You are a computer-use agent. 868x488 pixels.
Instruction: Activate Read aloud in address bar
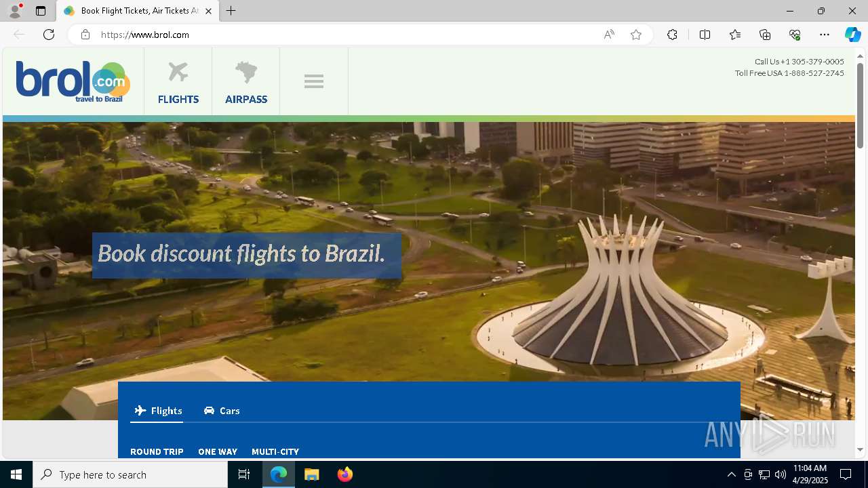pyautogui.click(x=609, y=35)
